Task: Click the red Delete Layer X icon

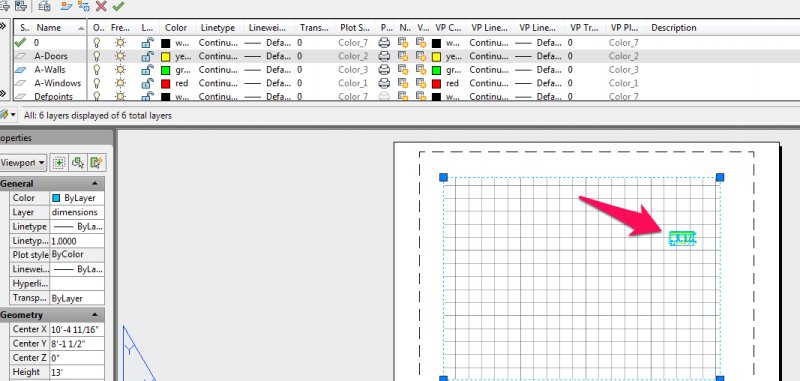Action: (101, 6)
